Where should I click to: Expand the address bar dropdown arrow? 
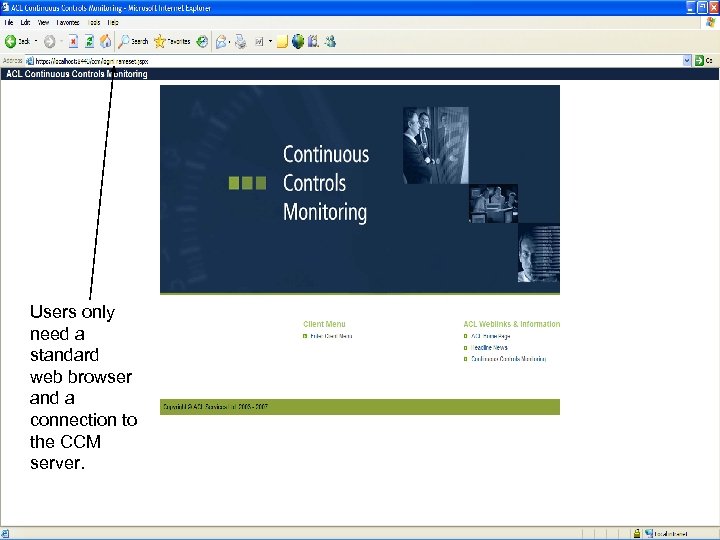[687, 61]
